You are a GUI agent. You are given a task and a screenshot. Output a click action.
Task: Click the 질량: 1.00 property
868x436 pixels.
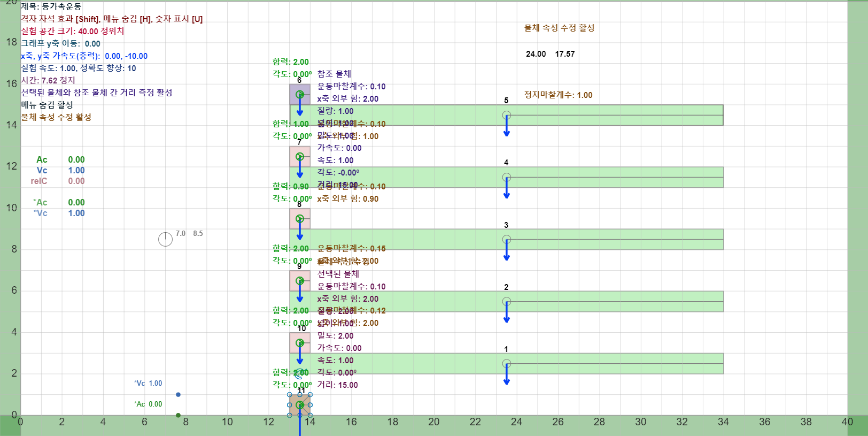coord(336,111)
